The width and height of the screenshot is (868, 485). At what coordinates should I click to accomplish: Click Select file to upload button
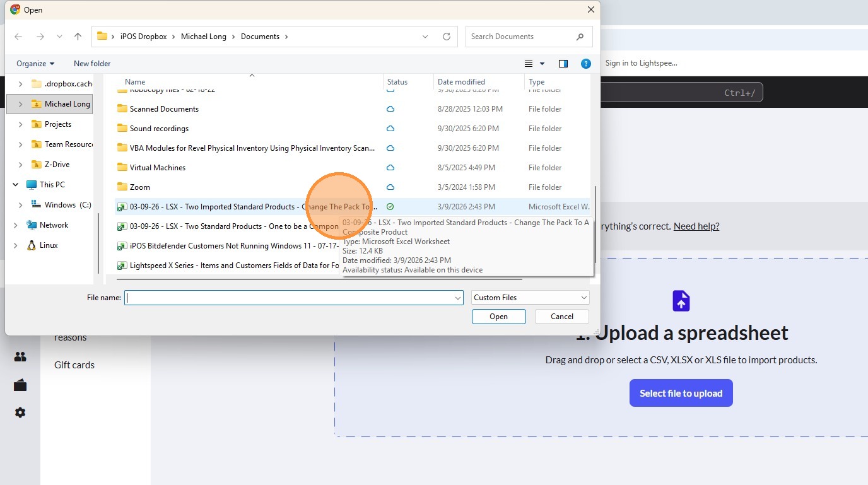[681, 393]
